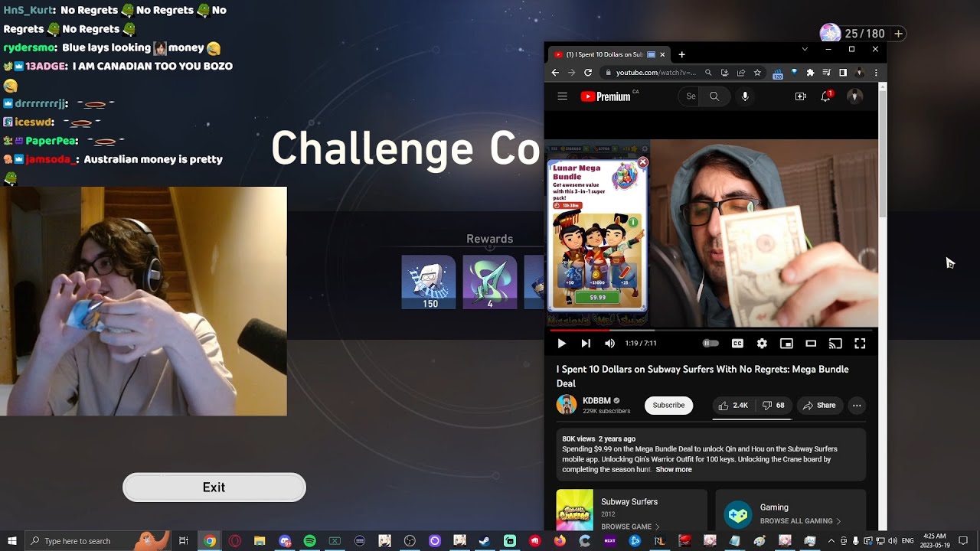Screen dimensions: 980x551
Task: Click the Exit button in the game
Action: point(214,487)
